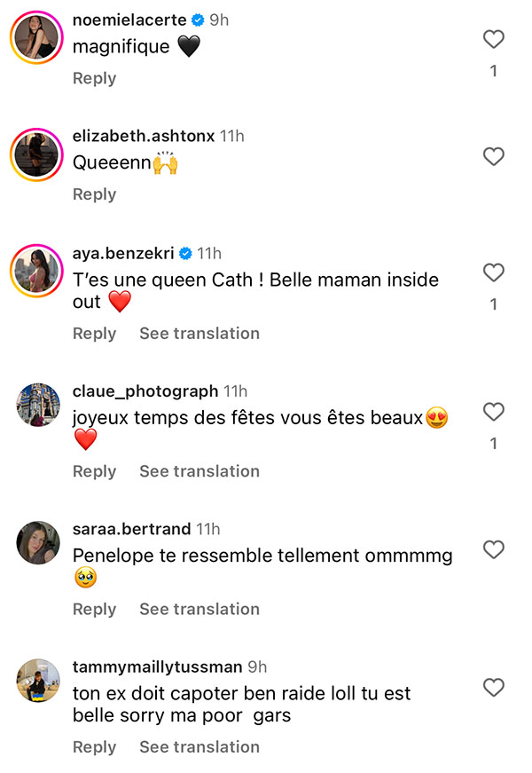Reply to noemielacerte's comment
532x773 pixels.
pyautogui.click(x=94, y=78)
